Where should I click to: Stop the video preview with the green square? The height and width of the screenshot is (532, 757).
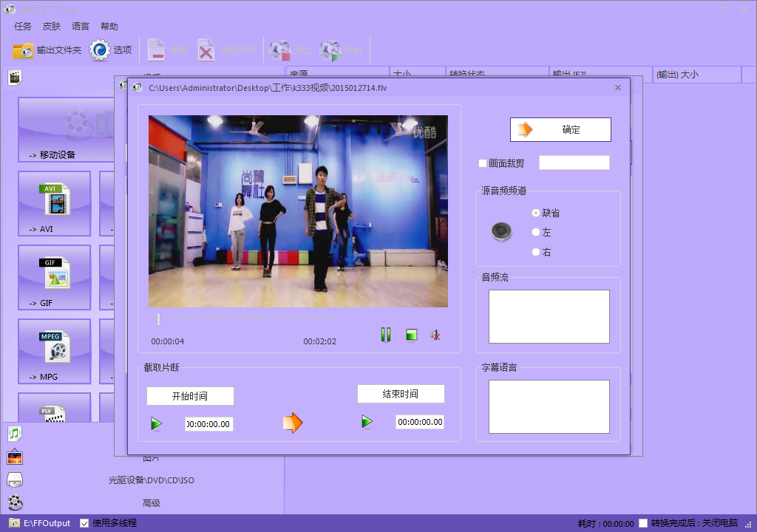[x=412, y=335]
